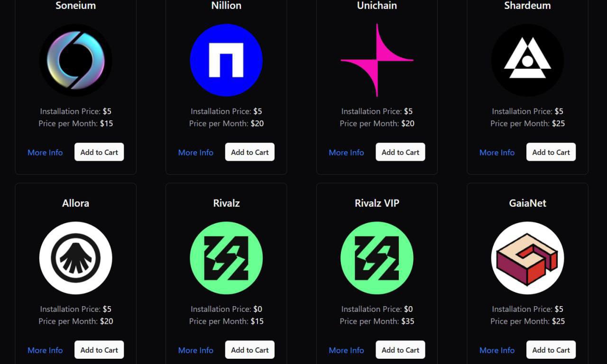
Task: Click the Soneium ring logo
Action: point(75,60)
